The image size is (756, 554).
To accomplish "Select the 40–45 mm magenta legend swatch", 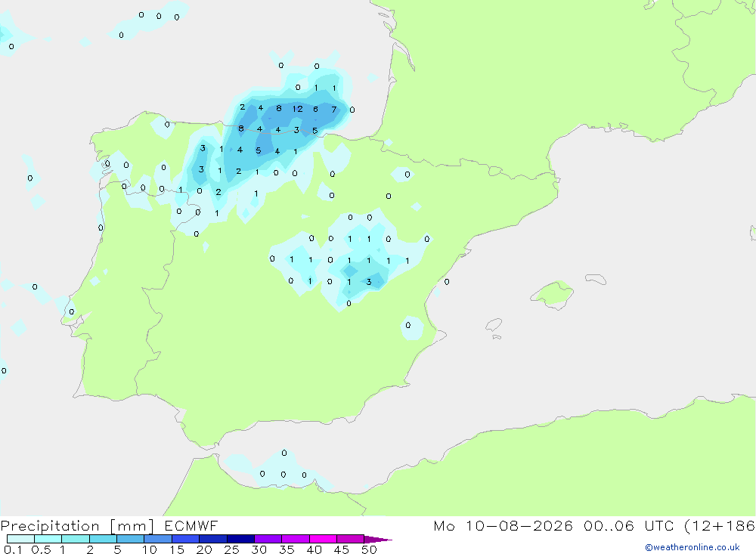I will [x=323, y=539].
